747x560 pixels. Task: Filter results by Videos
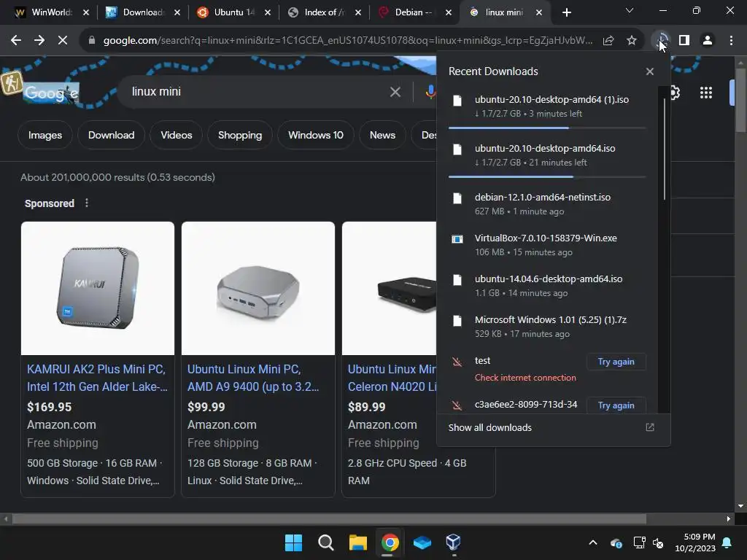click(177, 135)
